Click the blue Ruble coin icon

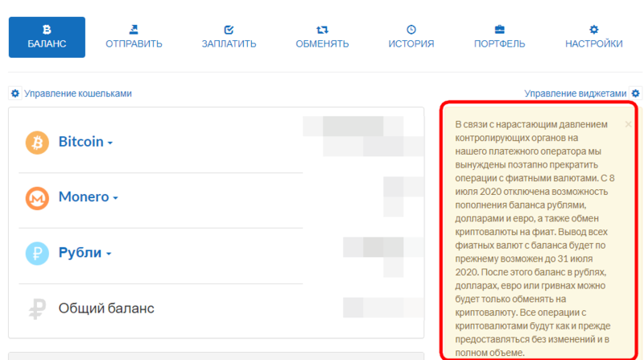click(38, 253)
